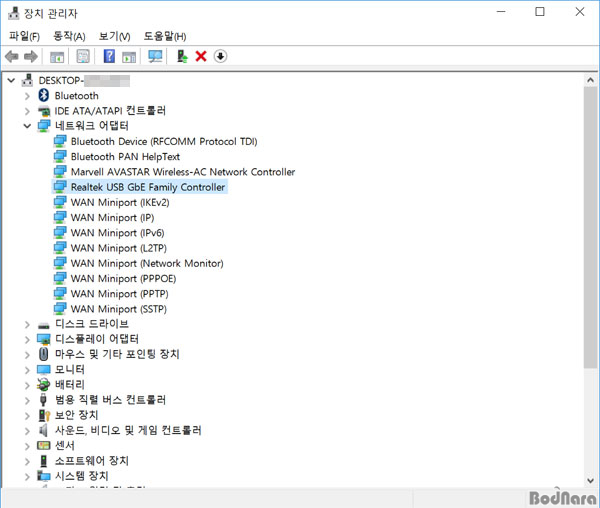The height and width of the screenshot is (508, 600).
Task: Click the Forward arrow toolbar icon
Action: point(31,57)
